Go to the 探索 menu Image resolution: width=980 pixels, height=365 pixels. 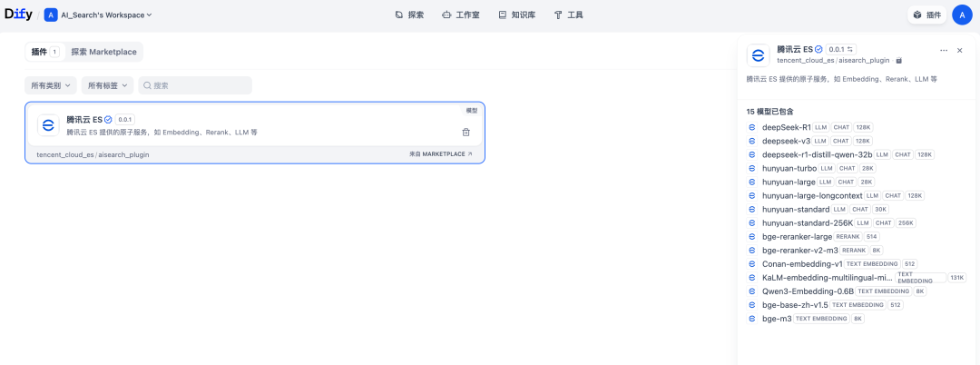[409, 15]
